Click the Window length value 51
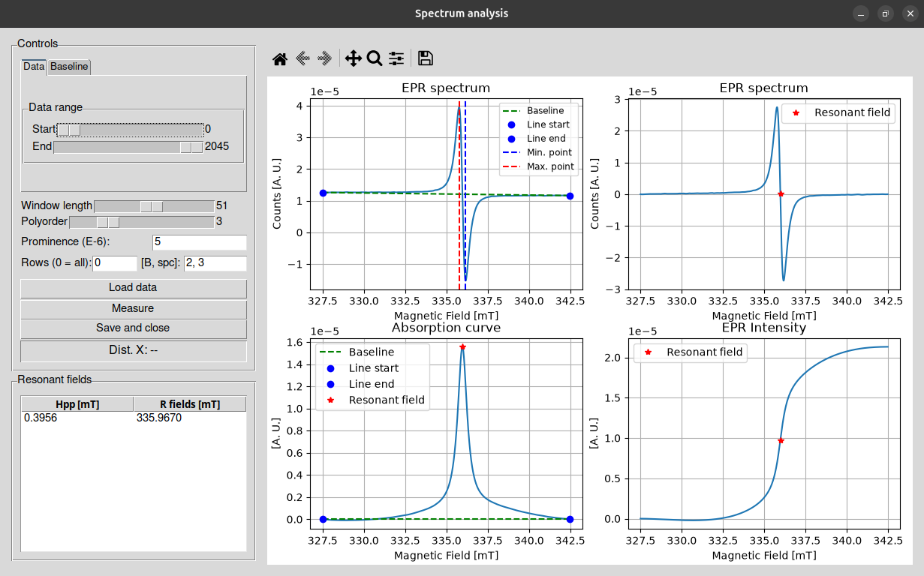Viewport: 924px width, 576px height. (222, 205)
